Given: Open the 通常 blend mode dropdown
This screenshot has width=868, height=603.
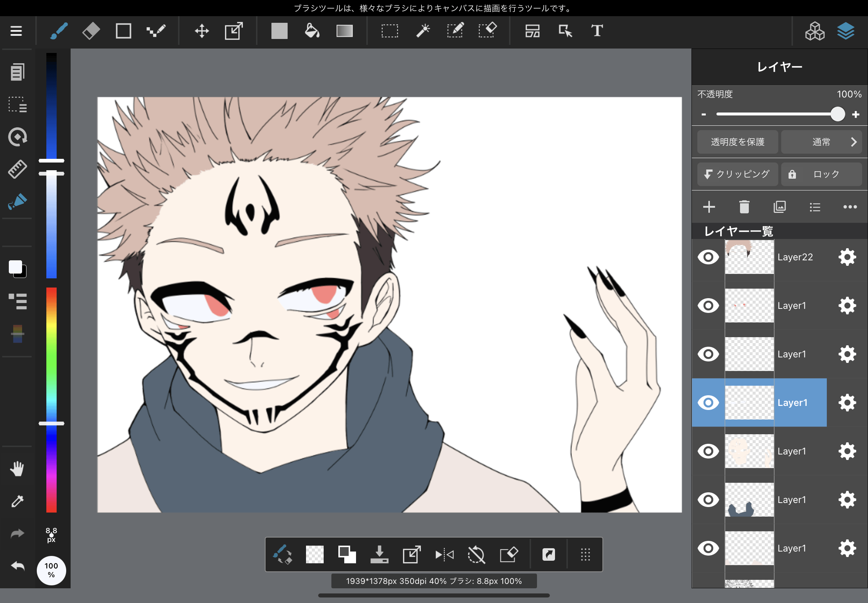Looking at the screenshot, I should [821, 142].
